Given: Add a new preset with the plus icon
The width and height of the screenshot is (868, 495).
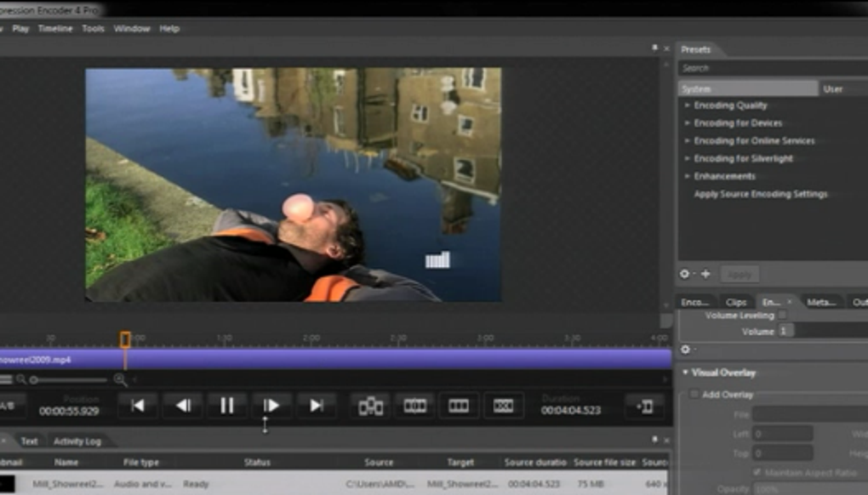Looking at the screenshot, I should coord(705,274).
